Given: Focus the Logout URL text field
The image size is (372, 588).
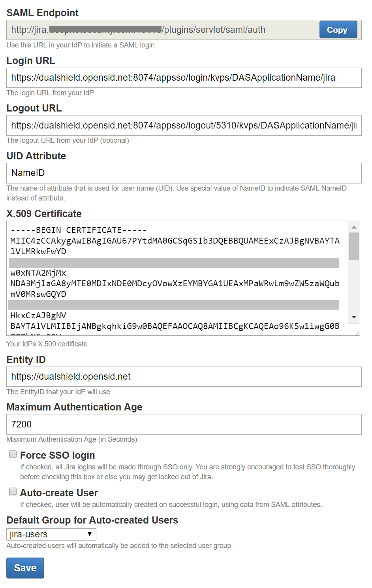Looking at the screenshot, I should click(x=184, y=126).
